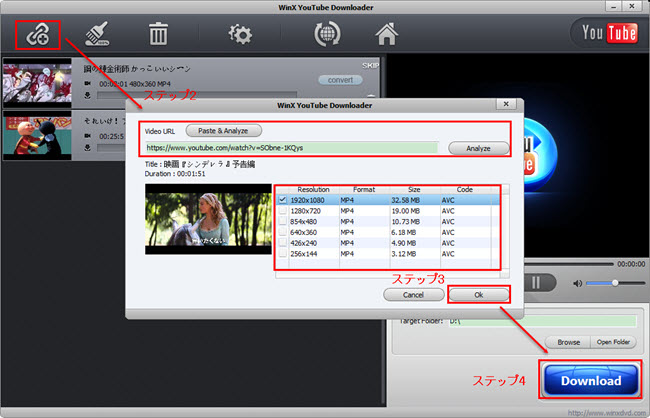Open Settings gear icon in toolbar
Screen dimensions: 650x418
point(240,34)
